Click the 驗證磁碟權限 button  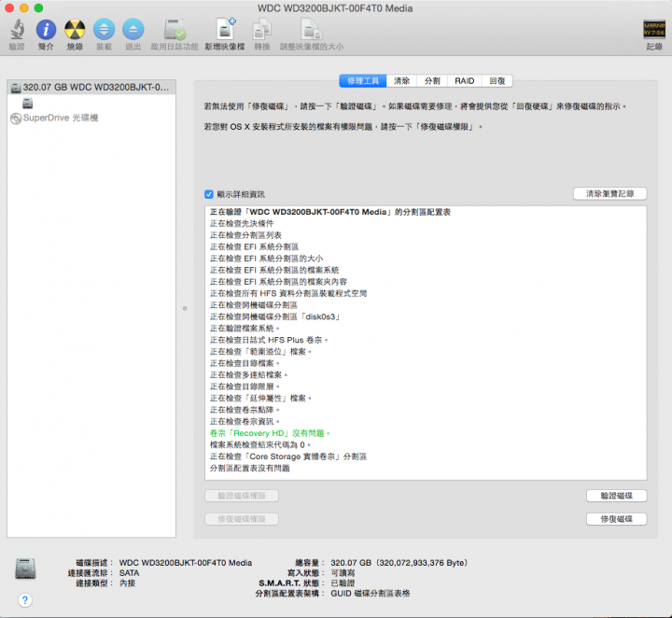pyautogui.click(x=242, y=496)
